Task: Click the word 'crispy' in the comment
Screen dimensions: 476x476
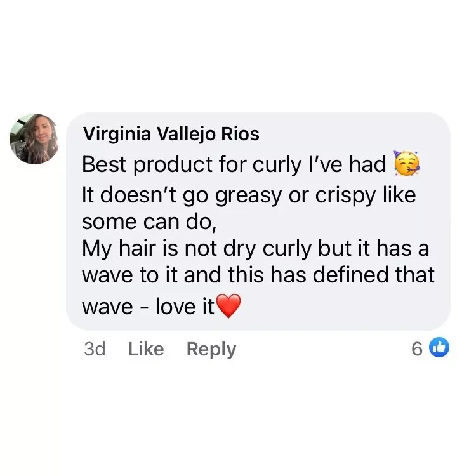Action: (345, 197)
